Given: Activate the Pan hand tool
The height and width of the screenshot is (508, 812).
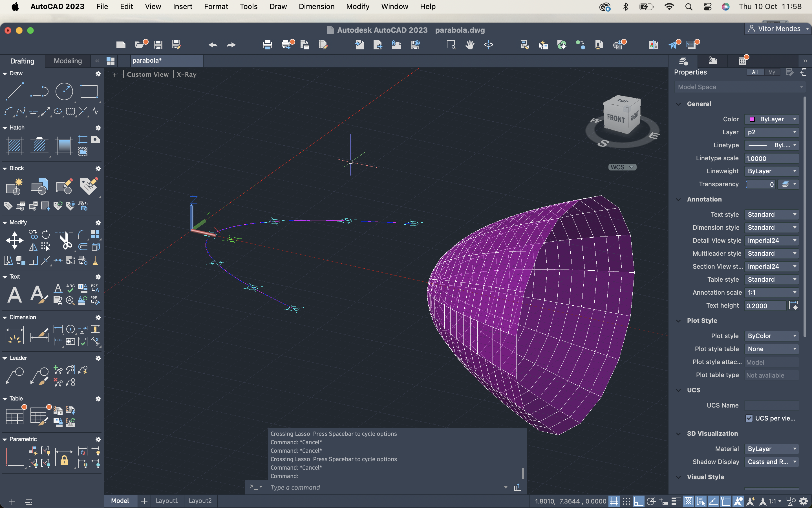Looking at the screenshot, I should (470, 45).
